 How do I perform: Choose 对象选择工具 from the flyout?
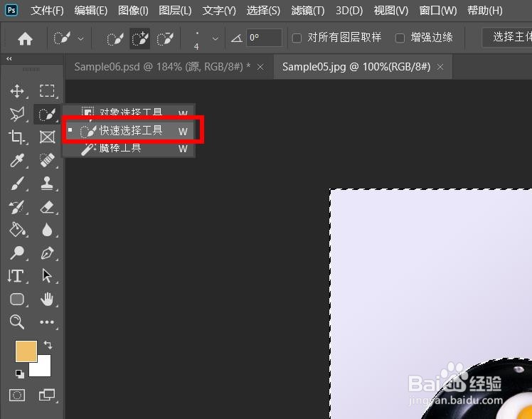[129, 112]
